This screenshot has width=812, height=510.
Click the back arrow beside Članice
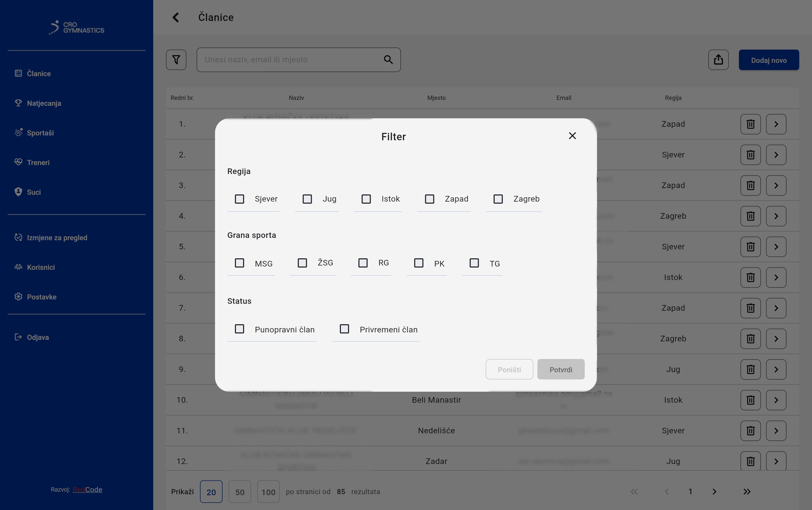click(176, 17)
